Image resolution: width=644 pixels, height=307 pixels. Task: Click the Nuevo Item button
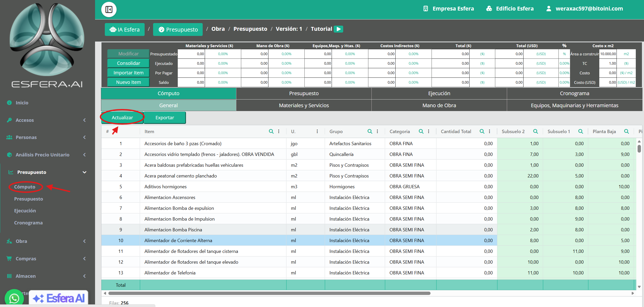(128, 82)
